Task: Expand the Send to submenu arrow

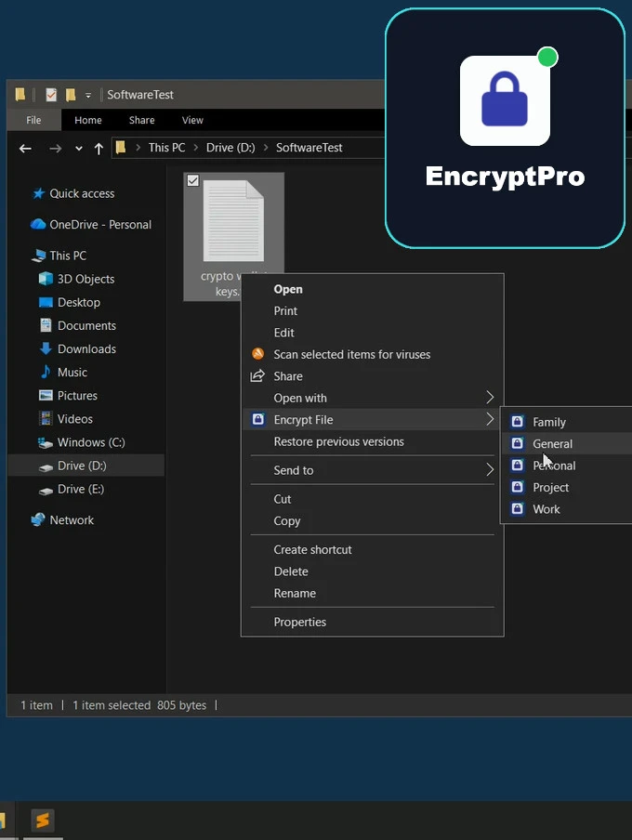Action: pos(490,470)
